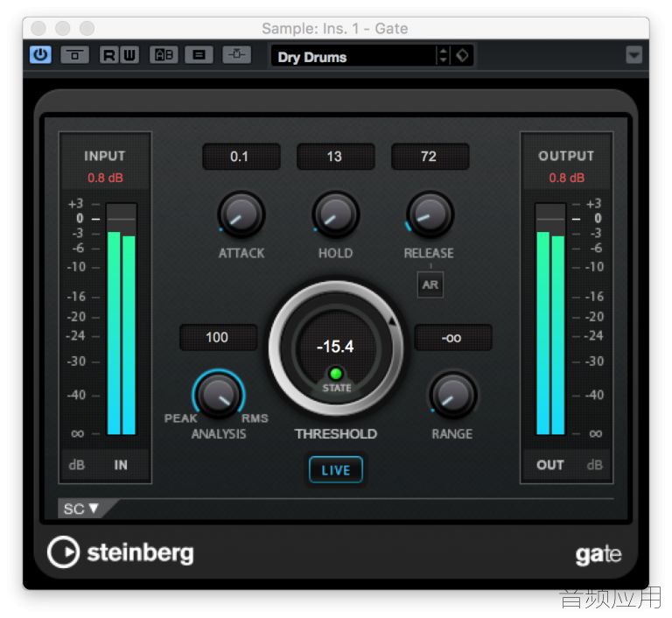Open the plugin functions menu arrow
Screen dimensions: 672x618
pos(633,55)
